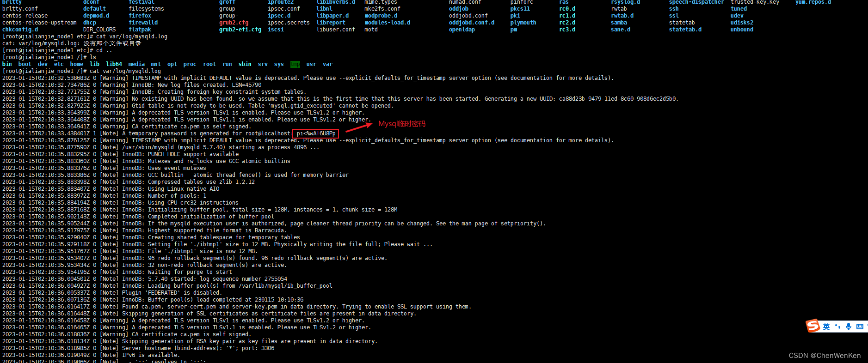Click the 'boot' directory in ls listing
Image resolution: width=868 pixels, height=363 pixels.
pos(25,64)
